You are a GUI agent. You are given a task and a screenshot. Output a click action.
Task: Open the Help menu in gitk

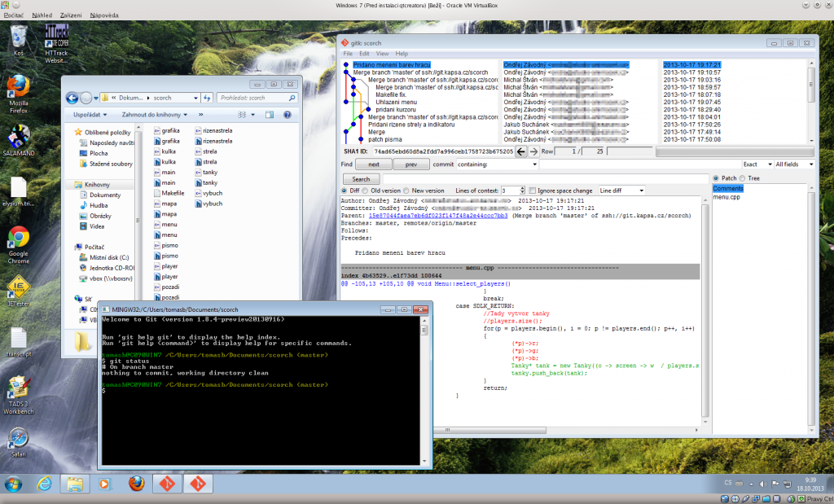click(x=402, y=54)
